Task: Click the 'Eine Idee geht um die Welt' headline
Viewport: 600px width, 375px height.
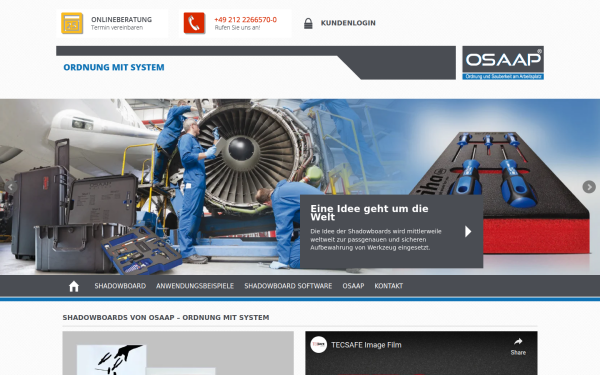Action: (x=369, y=213)
